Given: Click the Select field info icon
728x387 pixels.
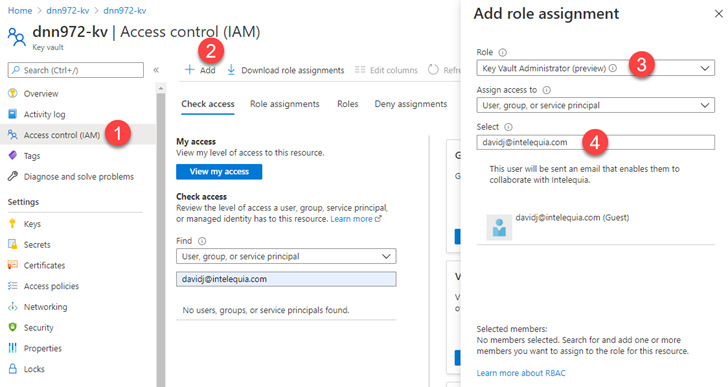Looking at the screenshot, I should click(x=508, y=127).
